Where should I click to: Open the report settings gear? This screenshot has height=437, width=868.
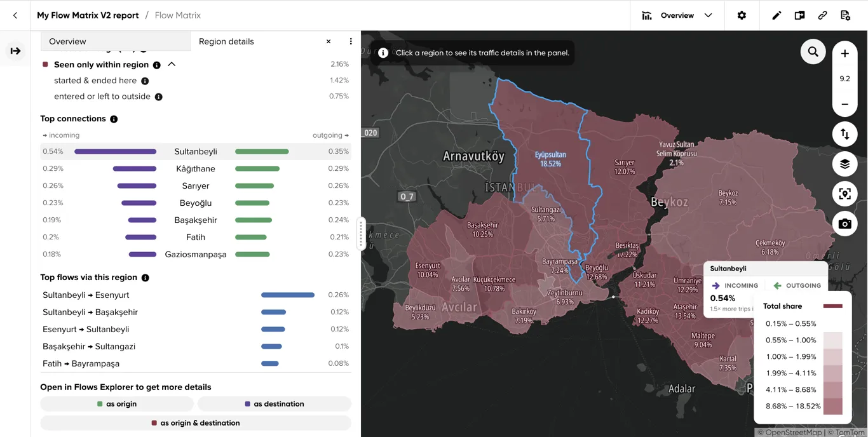742,15
